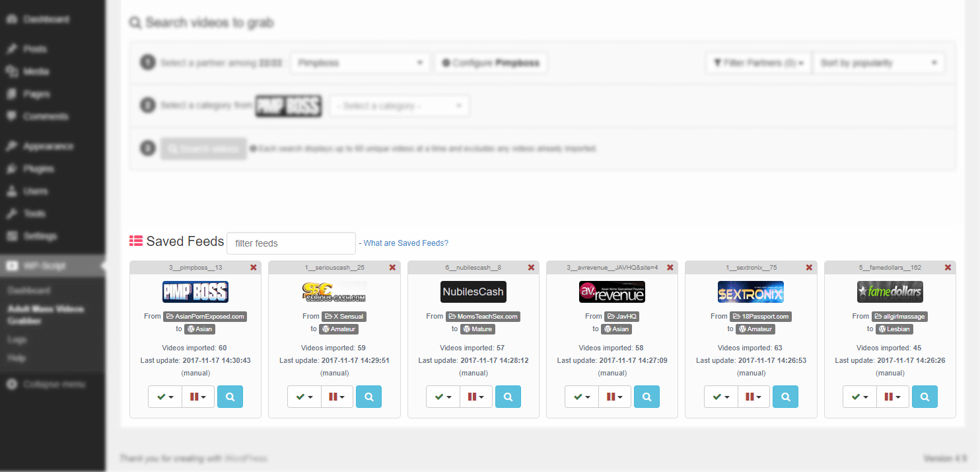Open checkmark dropdown on famedollars feed
This screenshot has width=980, height=472.
[860, 397]
